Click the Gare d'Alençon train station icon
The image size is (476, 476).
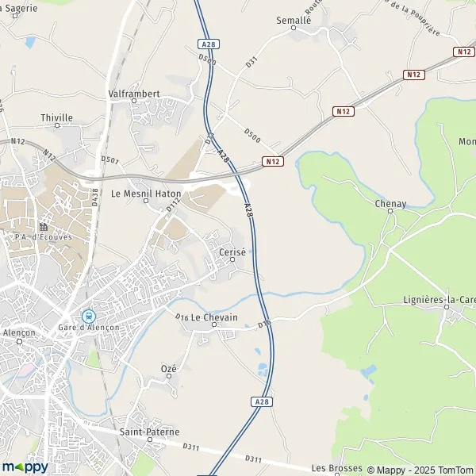[x=89, y=317]
